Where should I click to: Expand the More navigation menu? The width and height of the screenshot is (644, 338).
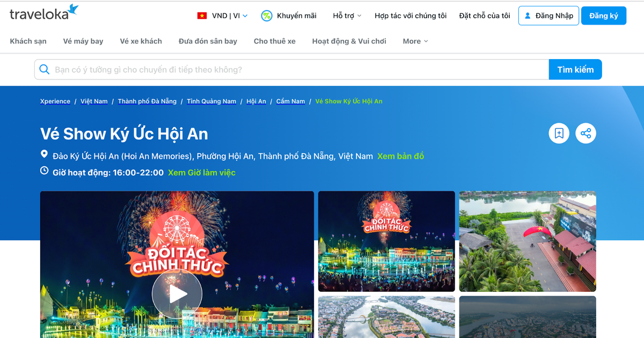pos(415,41)
